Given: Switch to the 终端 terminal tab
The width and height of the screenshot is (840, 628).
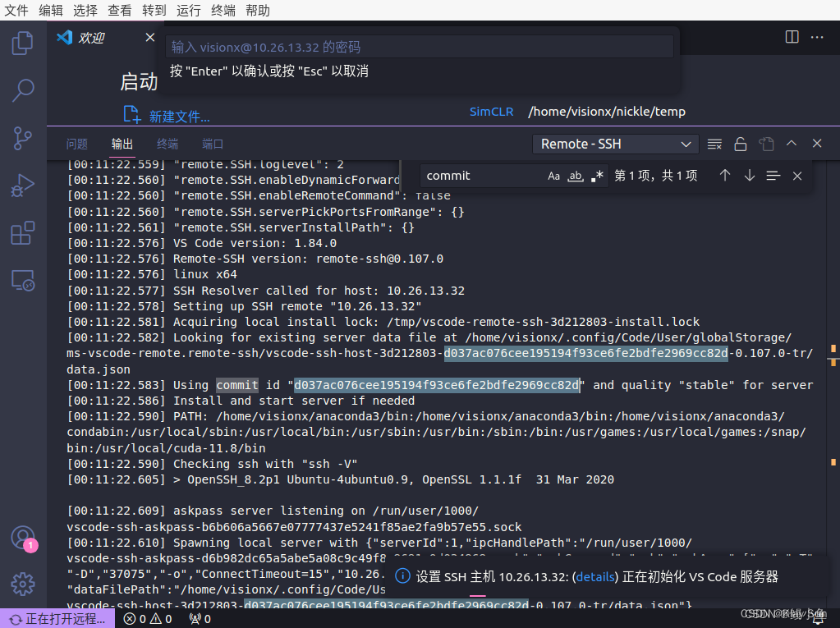Looking at the screenshot, I should click(x=168, y=144).
